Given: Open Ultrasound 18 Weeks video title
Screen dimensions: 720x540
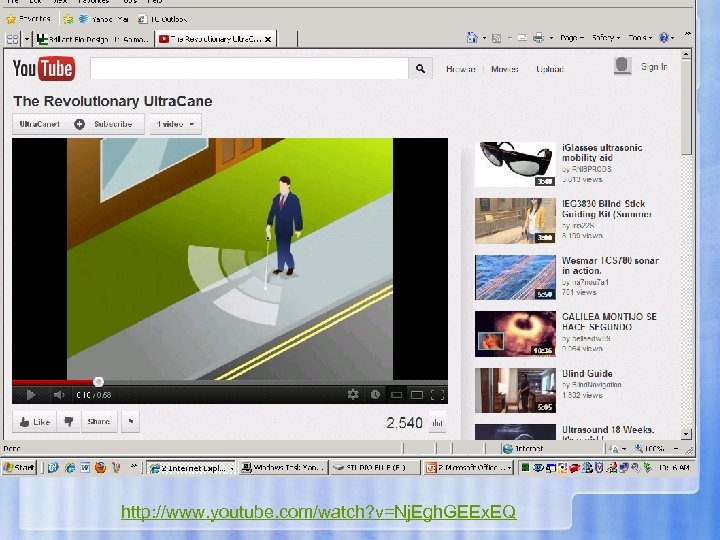Looking at the screenshot, I should click(608, 430).
